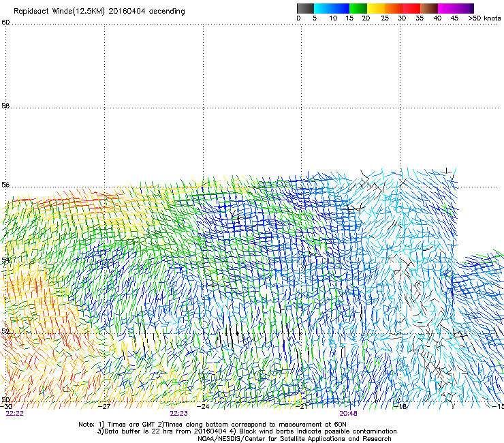Image resolution: width=504 pixels, height=443 pixels.
Task: Click the longitude label '-21'
Action: (x=301, y=407)
